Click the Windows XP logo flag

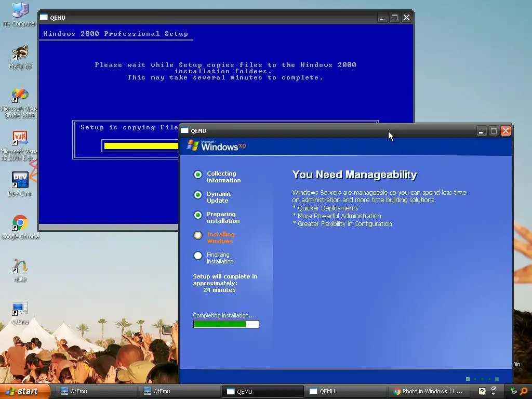(x=193, y=145)
